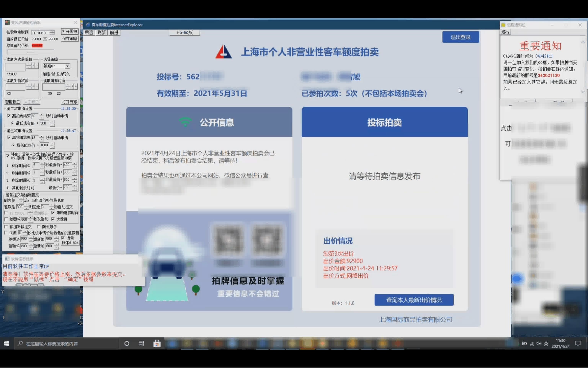
Task: Launch Microsoft Store from the taskbar
Action: [157, 343]
